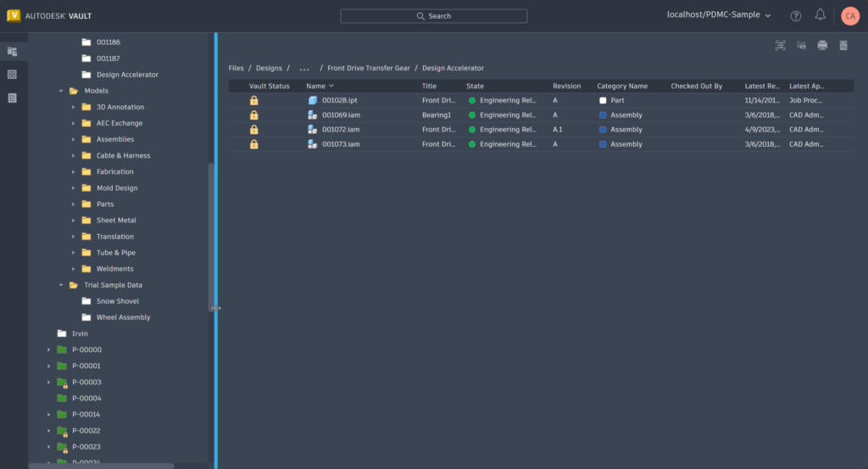Expand the P-00014 project folder
868x469 pixels.
[x=48, y=415]
